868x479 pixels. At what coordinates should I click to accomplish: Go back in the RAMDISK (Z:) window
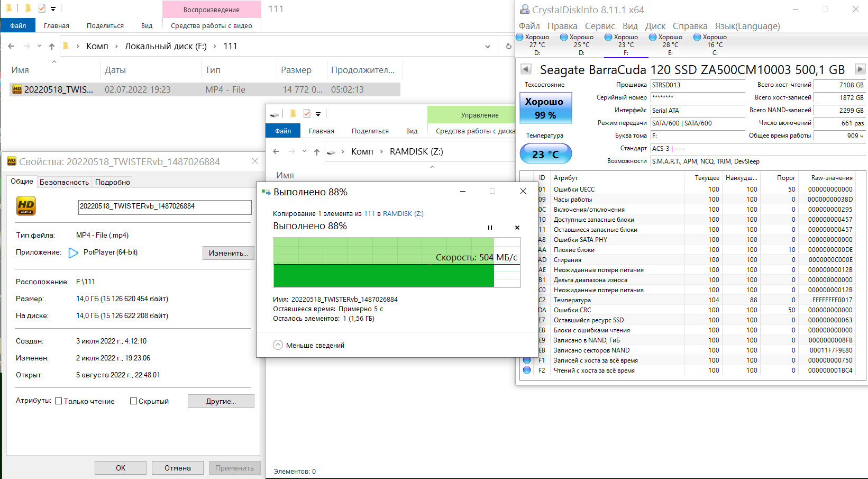(x=276, y=151)
